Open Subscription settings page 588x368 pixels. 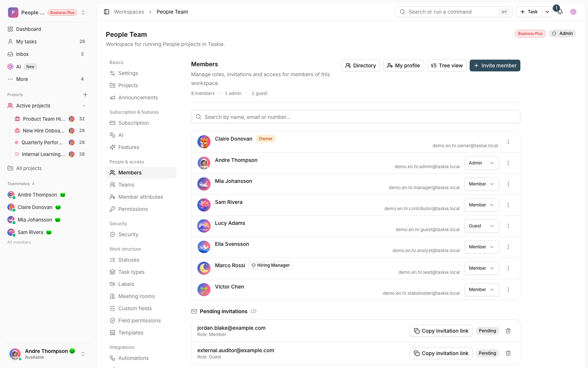[141, 123]
